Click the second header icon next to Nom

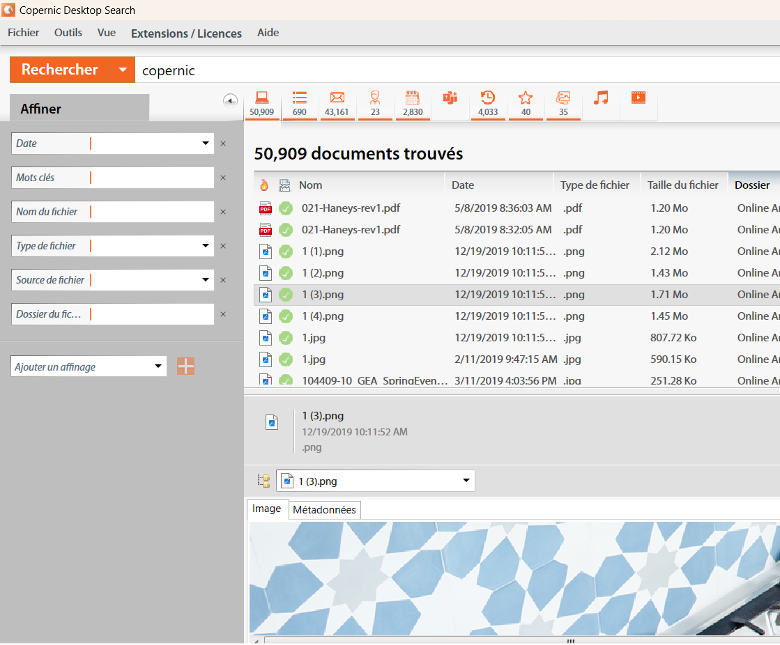285,185
